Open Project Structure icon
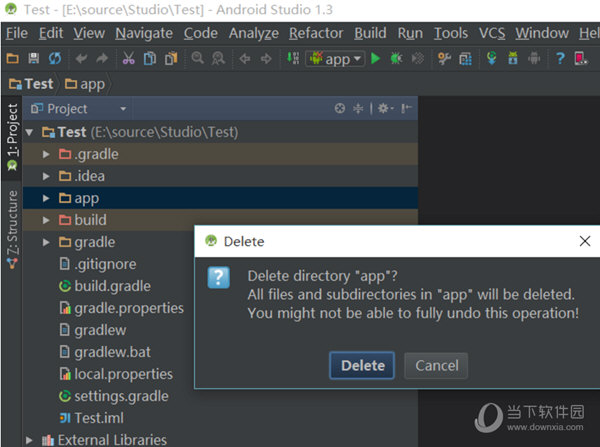 pos(466,59)
